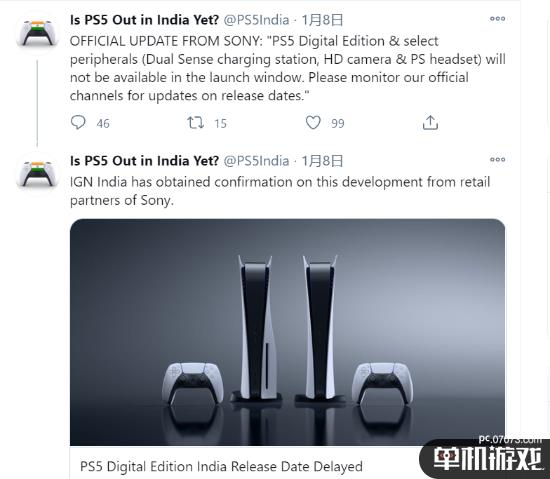Open the PS5 consoles preview image
Screen dimensions: 550x479
pos(287,332)
